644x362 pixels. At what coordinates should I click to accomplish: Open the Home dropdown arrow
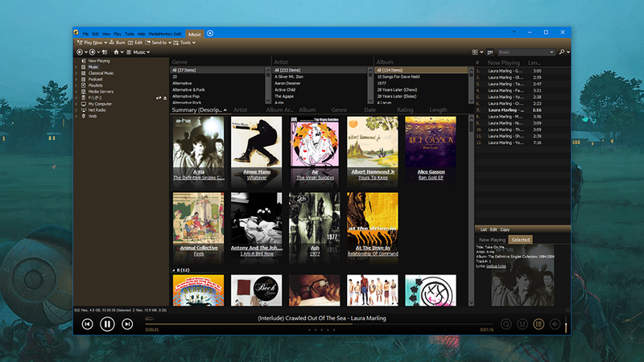[122, 52]
